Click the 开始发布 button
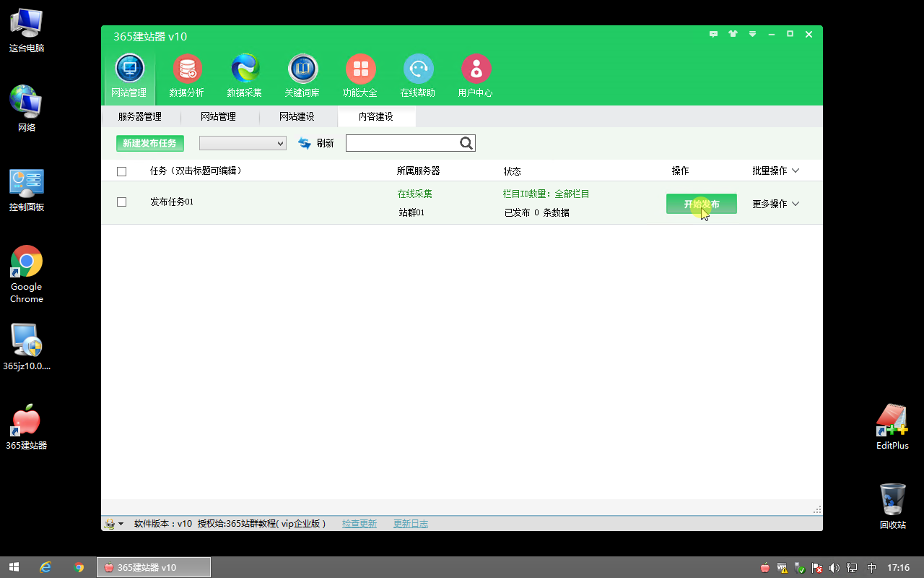Screen dimensions: 924x578 point(702,204)
